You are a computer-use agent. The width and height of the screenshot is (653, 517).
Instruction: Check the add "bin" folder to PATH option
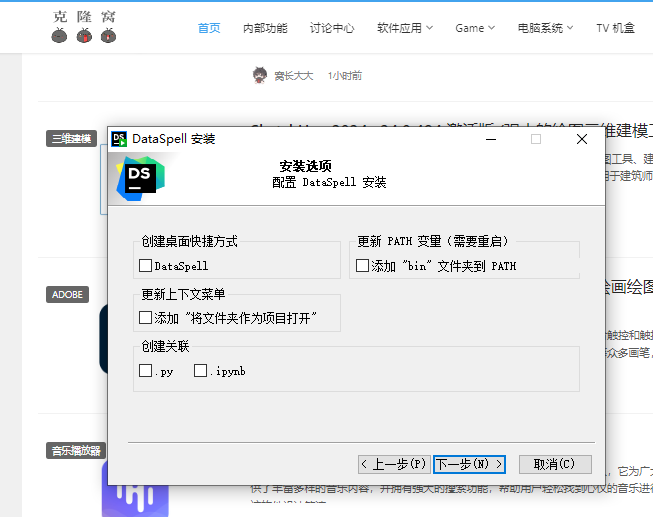[x=362, y=266]
